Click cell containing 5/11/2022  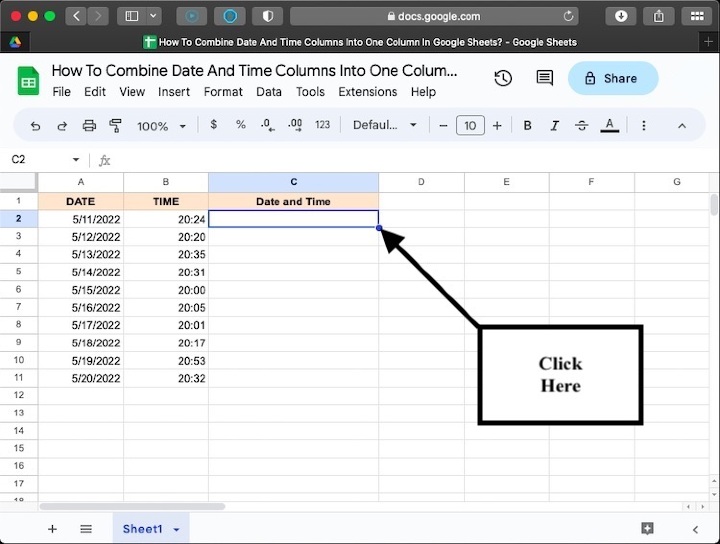click(81, 219)
